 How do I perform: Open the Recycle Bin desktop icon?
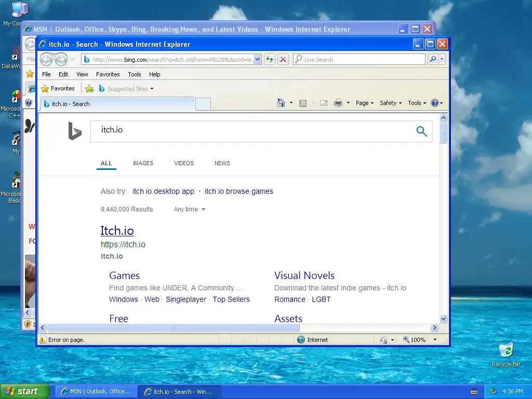(506, 354)
